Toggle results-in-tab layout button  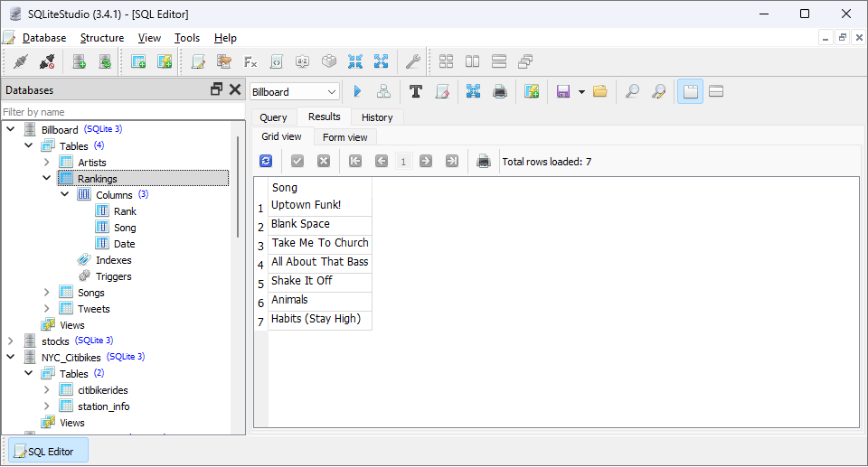click(690, 91)
